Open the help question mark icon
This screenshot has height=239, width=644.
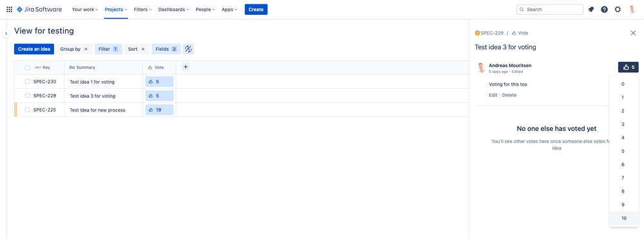(x=604, y=10)
